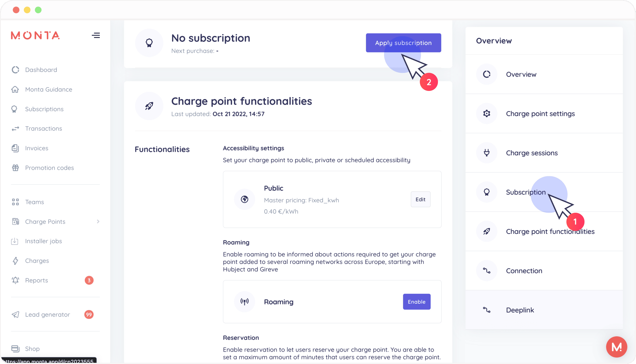Image resolution: width=636 pixels, height=364 pixels.
Task: Open the Monta chat bubble
Action: click(617, 347)
